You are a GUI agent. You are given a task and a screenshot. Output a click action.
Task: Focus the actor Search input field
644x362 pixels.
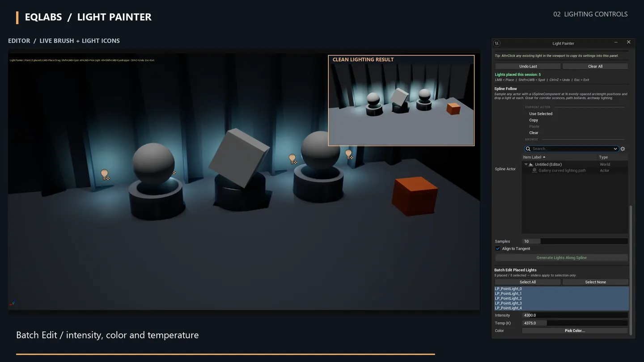(x=571, y=149)
